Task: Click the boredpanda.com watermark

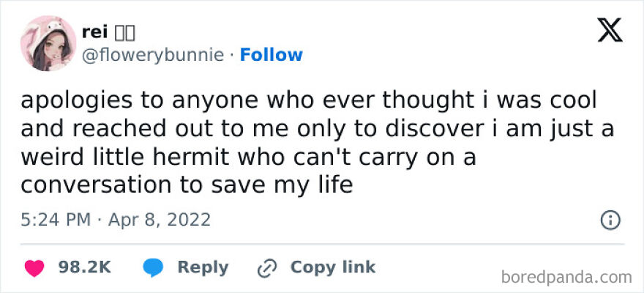Action: click(567, 278)
